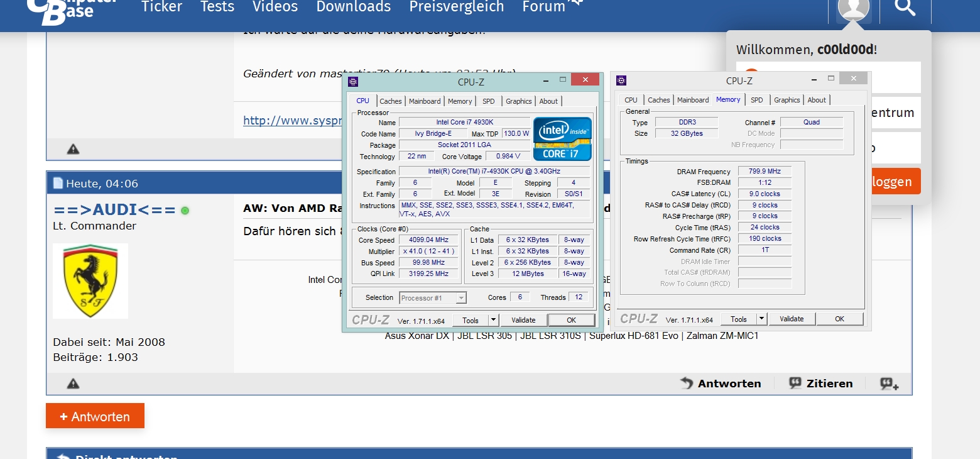Click the CAS# Latency value 9.0 clocks
The image size is (980, 459).
pyautogui.click(x=765, y=194)
